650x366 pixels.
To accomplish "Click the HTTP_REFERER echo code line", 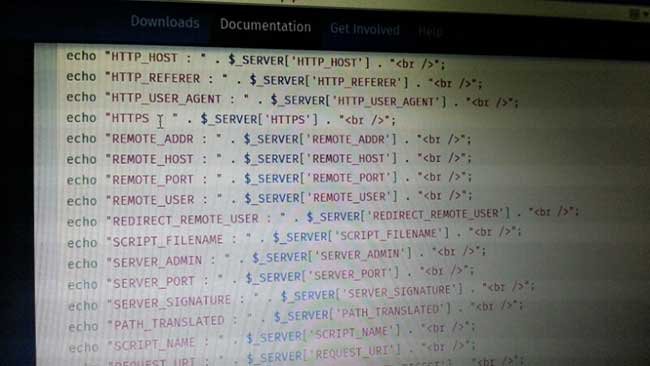I will click(274, 80).
